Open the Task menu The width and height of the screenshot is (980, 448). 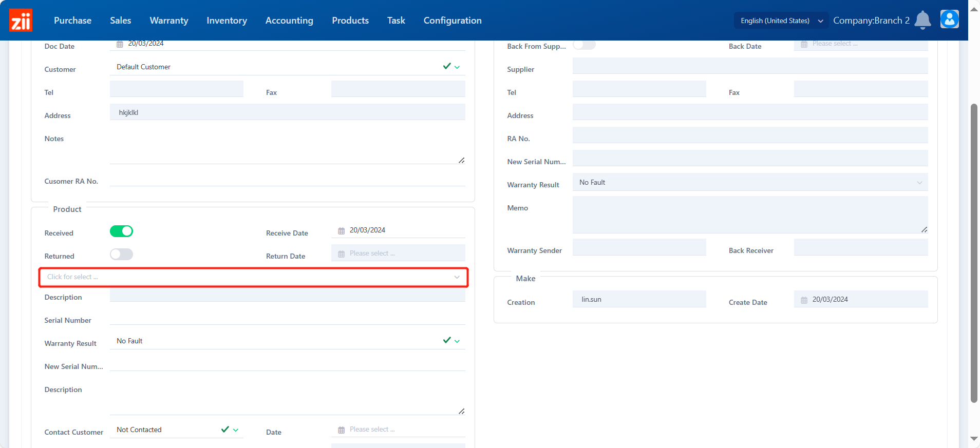(x=396, y=21)
